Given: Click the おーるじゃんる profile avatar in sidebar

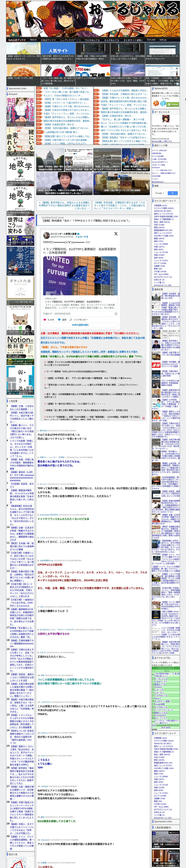Looking at the screenshot, I should coord(166,119).
